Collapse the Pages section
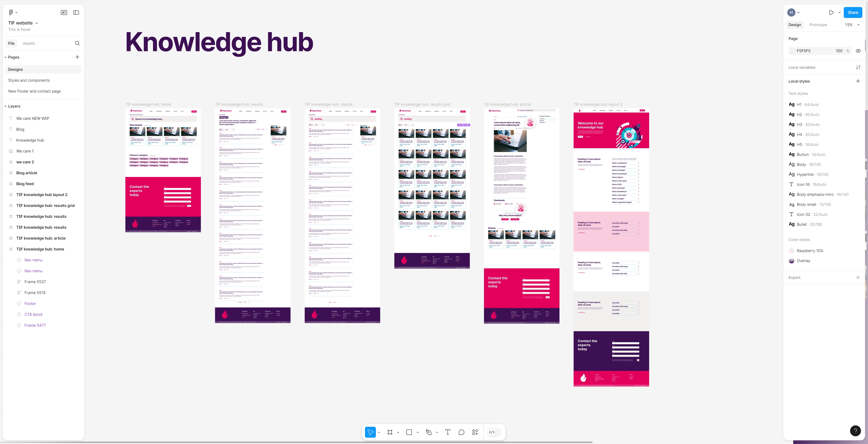This screenshot has width=868, height=444. [6, 57]
